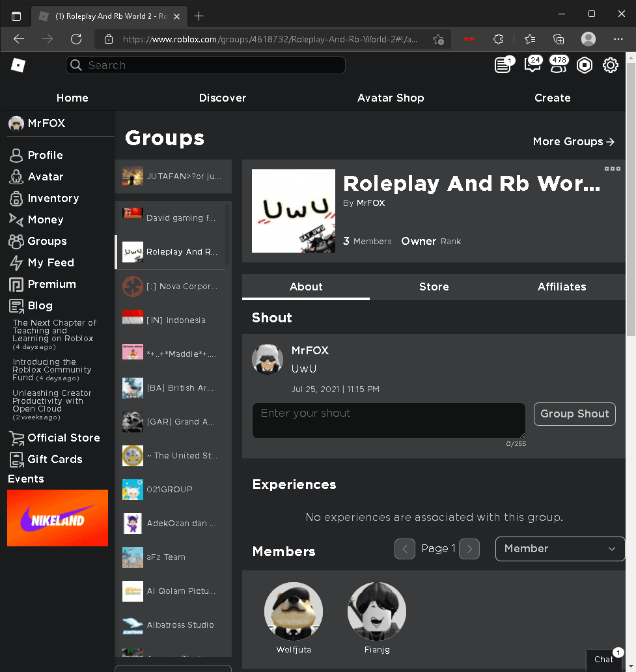
Task: Open the news feed icon with badge 1
Action: pos(503,65)
